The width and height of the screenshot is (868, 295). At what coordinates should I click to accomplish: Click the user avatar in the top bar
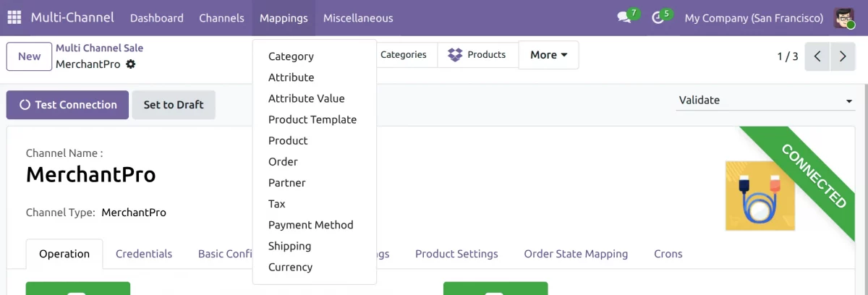[844, 18]
